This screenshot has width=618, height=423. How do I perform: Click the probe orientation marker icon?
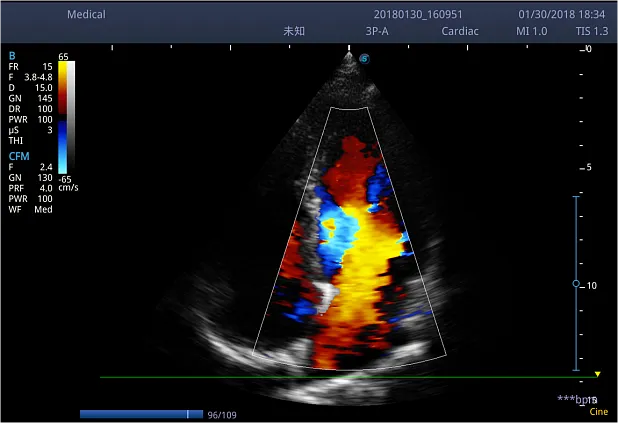pos(364,58)
